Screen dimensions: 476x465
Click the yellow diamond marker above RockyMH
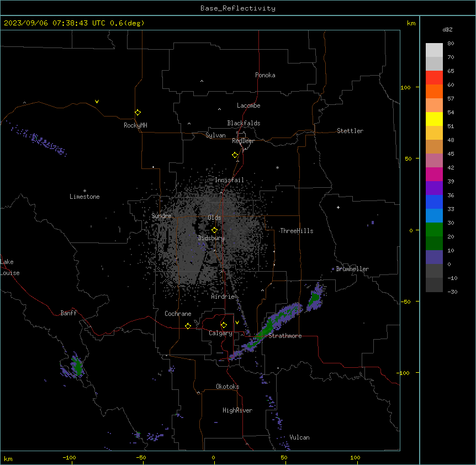(137, 113)
